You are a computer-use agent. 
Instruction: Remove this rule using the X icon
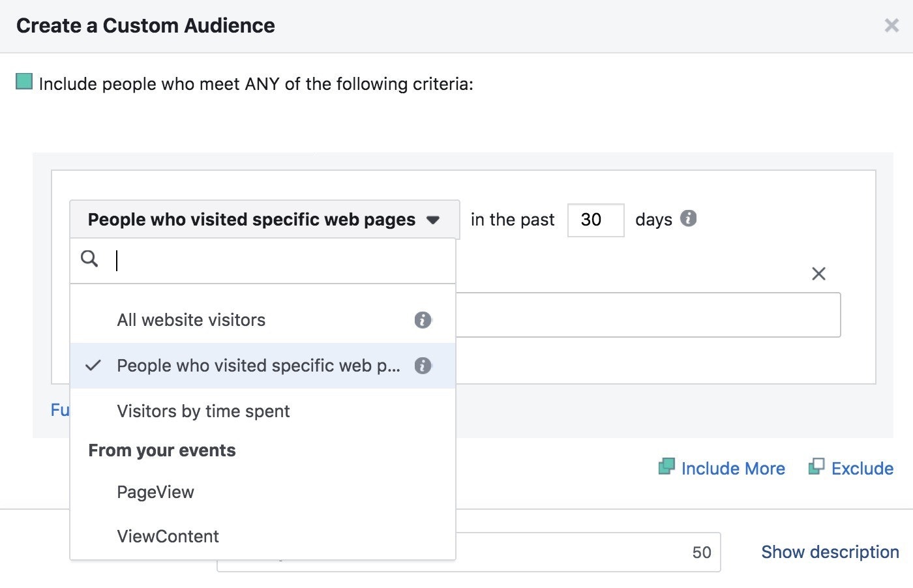point(819,274)
